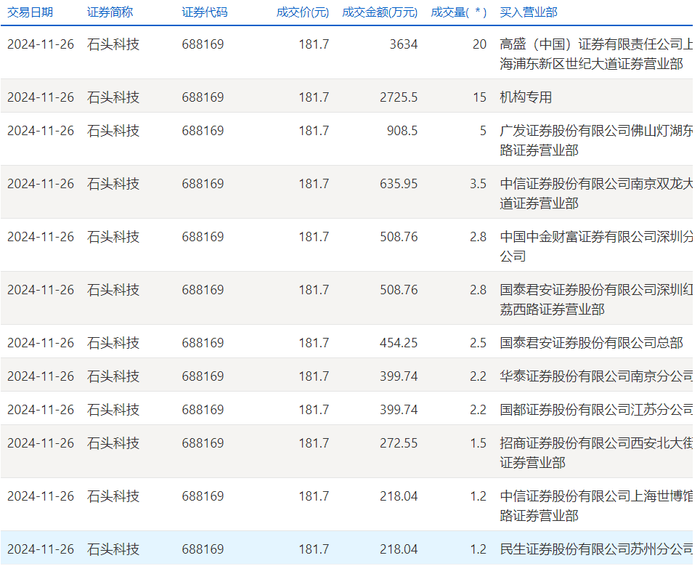Viewport: 700px width, 566px height.
Task: Click 石头科技 in the 高盛 row
Action: pos(113,44)
